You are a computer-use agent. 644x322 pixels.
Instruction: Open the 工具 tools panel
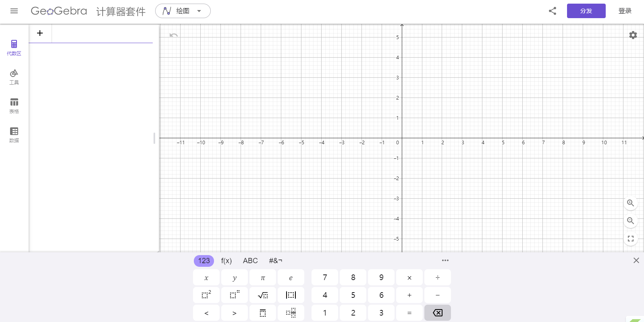pyautogui.click(x=14, y=77)
